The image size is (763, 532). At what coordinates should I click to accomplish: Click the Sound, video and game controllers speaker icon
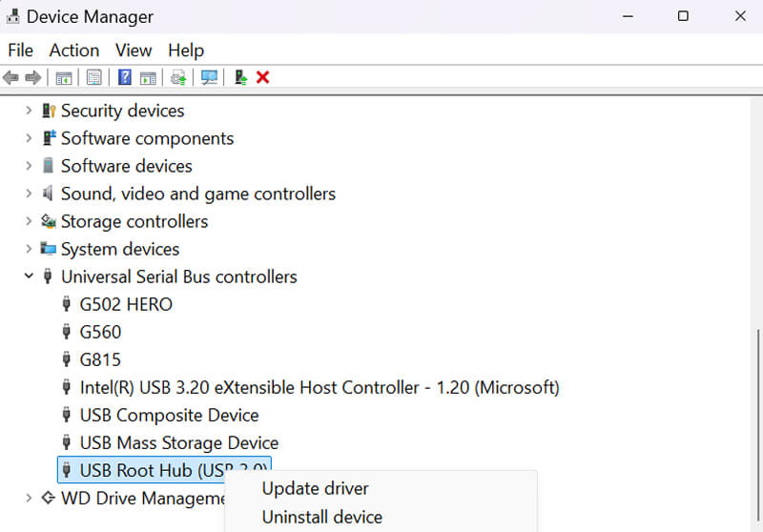(x=48, y=194)
